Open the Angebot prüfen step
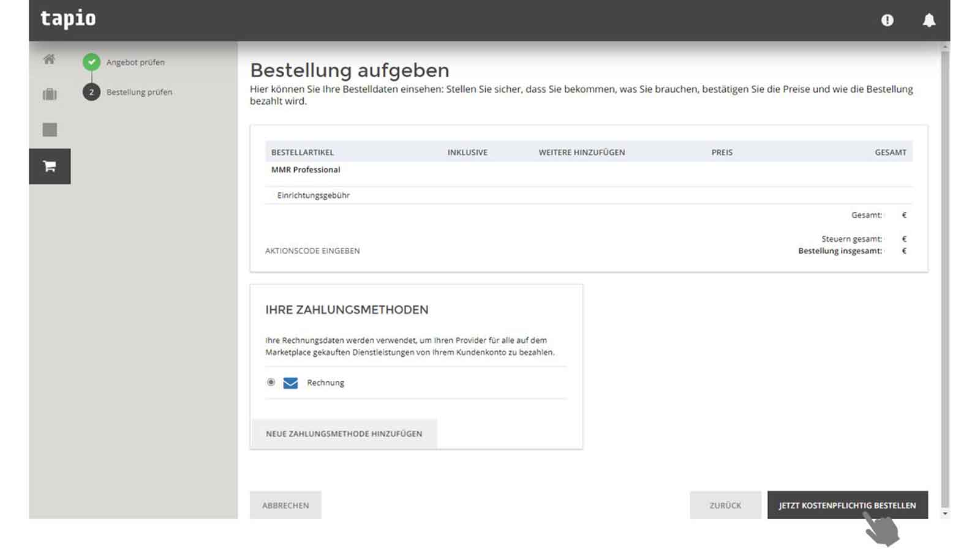This screenshot has width=980, height=551. 135,62
